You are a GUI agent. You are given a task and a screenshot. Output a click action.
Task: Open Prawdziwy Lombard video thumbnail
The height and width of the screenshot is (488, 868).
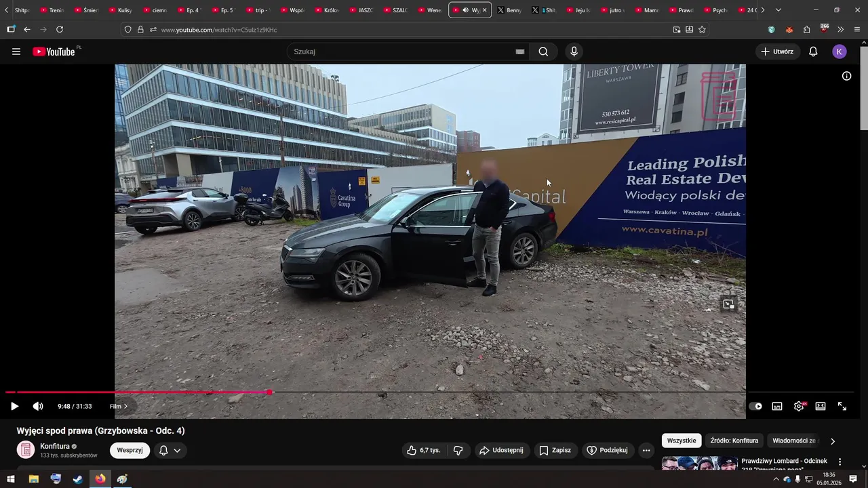tap(699, 464)
